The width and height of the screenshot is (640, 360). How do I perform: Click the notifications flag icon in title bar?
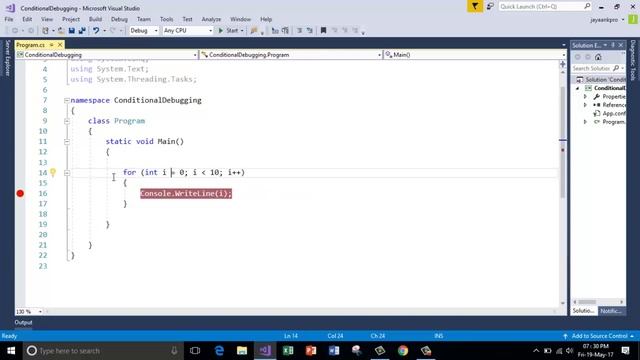point(475,6)
